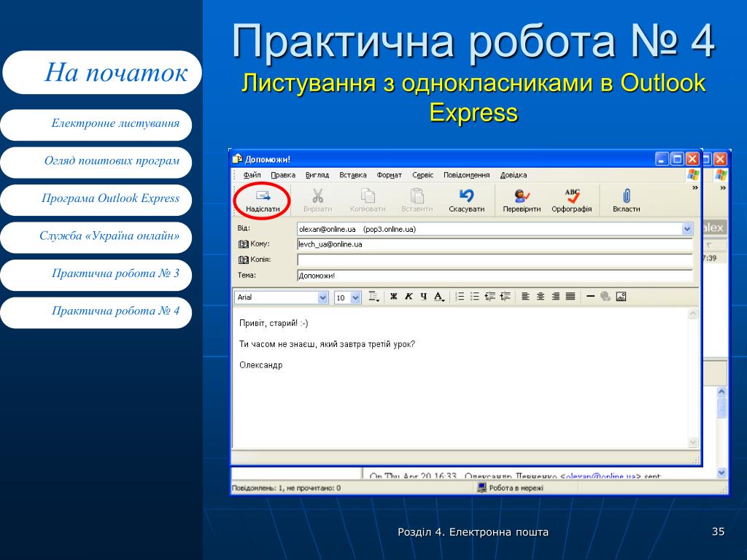Click message body scrollbar down arrow
The width and height of the screenshot is (747, 560).
click(x=693, y=443)
